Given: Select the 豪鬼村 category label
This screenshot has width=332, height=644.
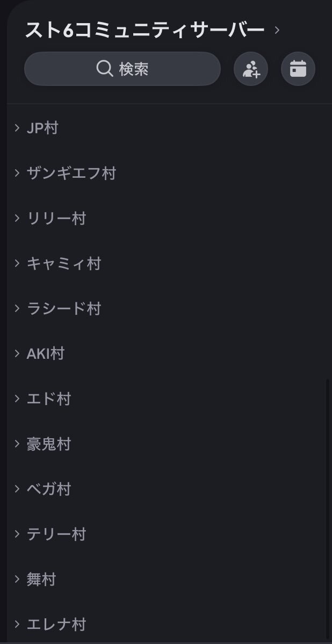Looking at the screenshot, I should [x=49, y=444].
